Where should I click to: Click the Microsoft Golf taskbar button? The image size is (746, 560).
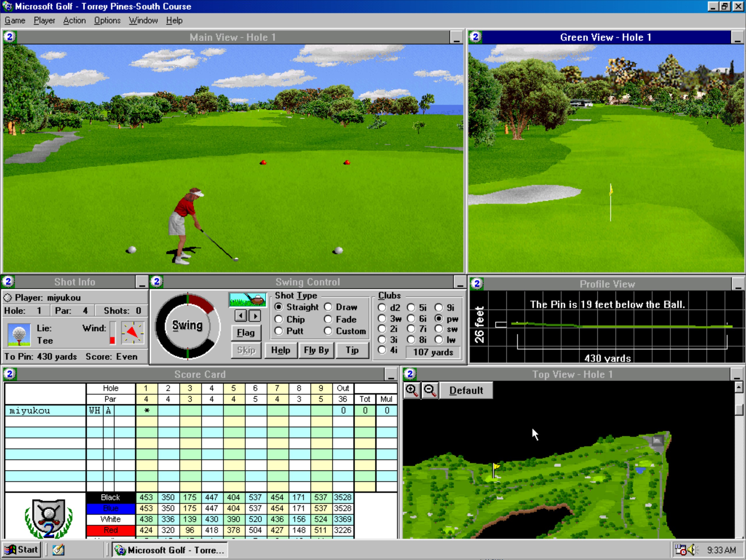170,550
